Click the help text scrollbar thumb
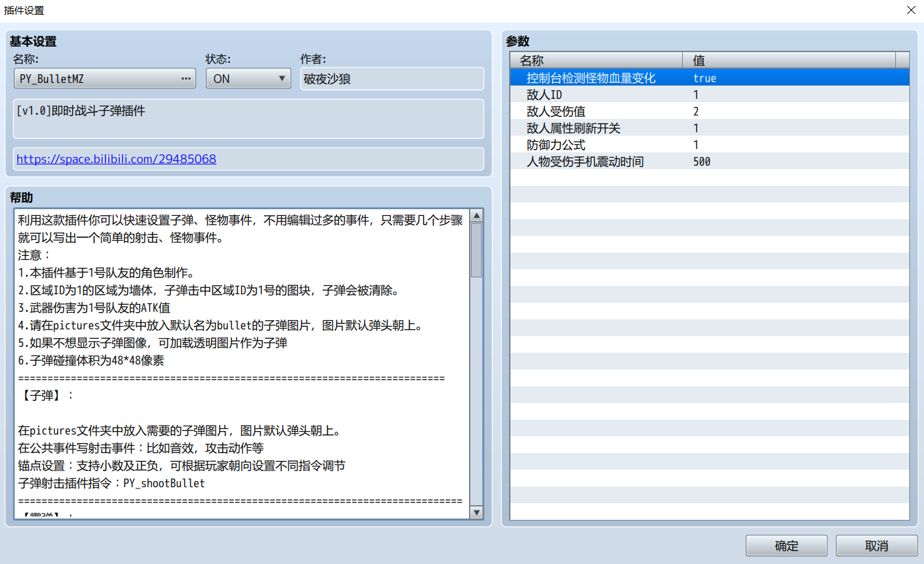Image resolution: width=924 pixels, height=564 pixels. [x=476, y=250]
